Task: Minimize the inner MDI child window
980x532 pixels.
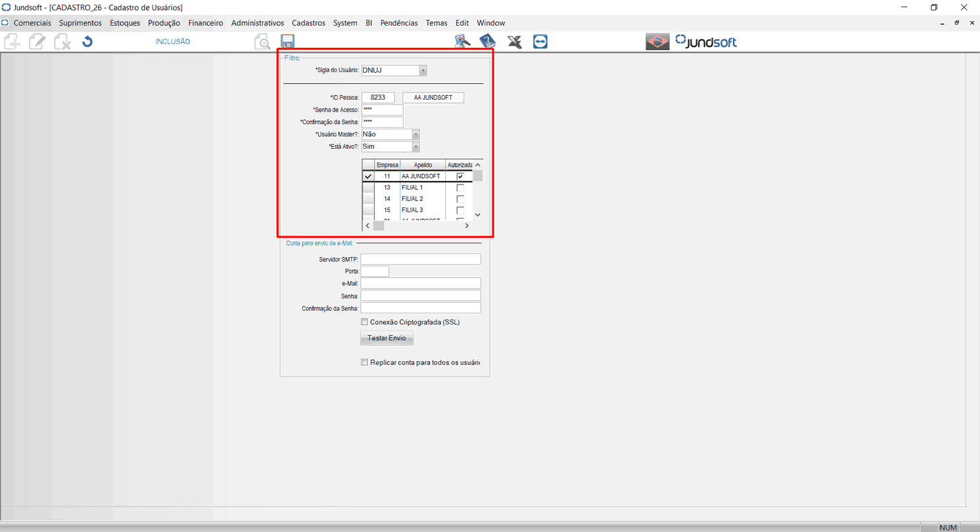Action: click(943, 23)
